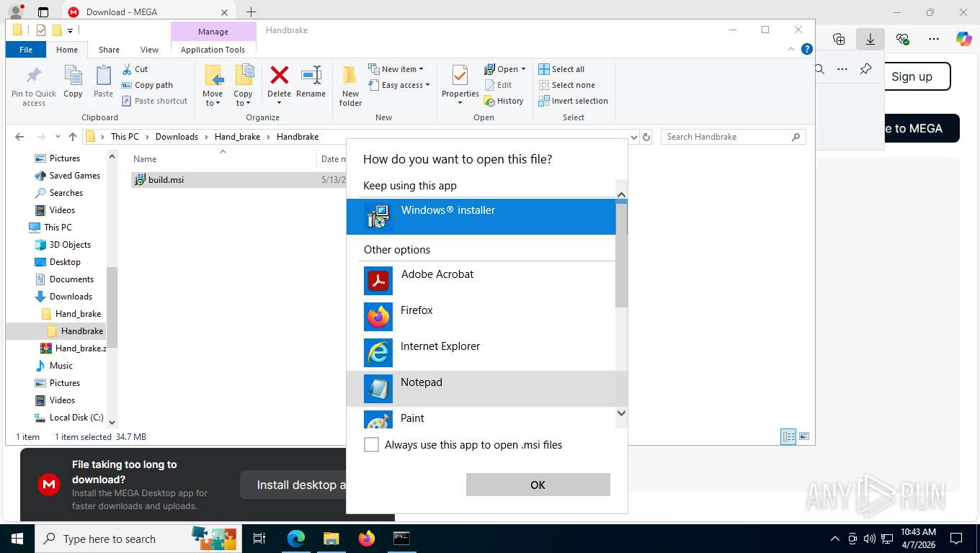The height and width of the screenshot is (553, 980).
Task: Check Always use this app checkbox
Action: coord(371,445)
